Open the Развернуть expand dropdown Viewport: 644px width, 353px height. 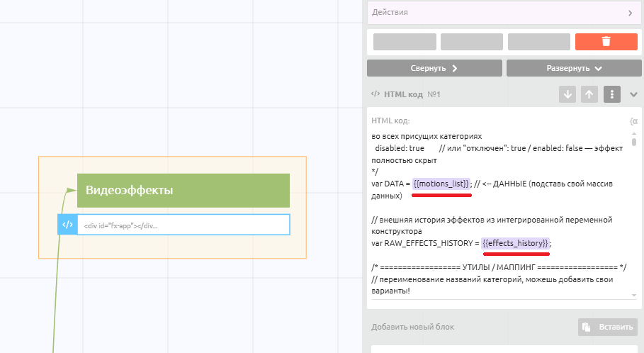click(574, 69)
